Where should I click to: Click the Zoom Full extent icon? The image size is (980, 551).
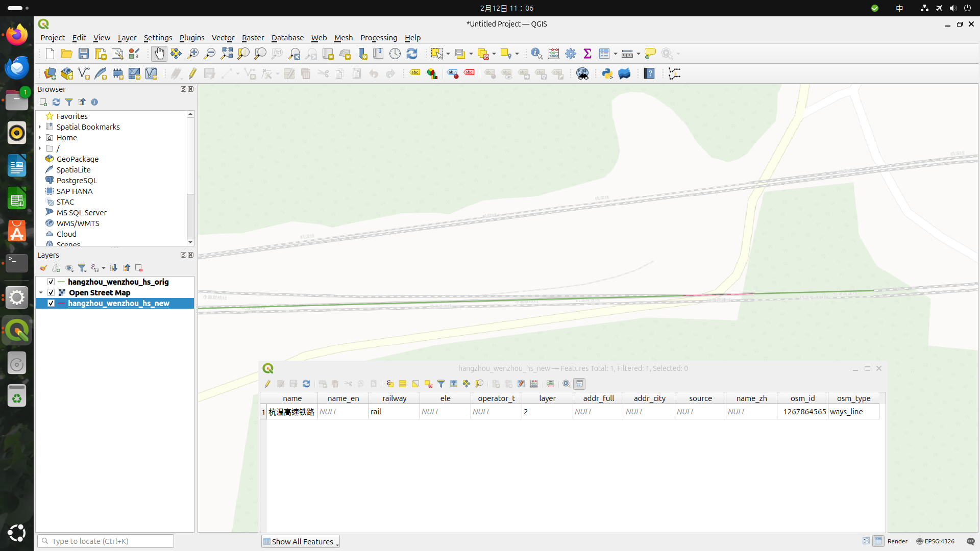pyautogui.click(x=227, y=54)
